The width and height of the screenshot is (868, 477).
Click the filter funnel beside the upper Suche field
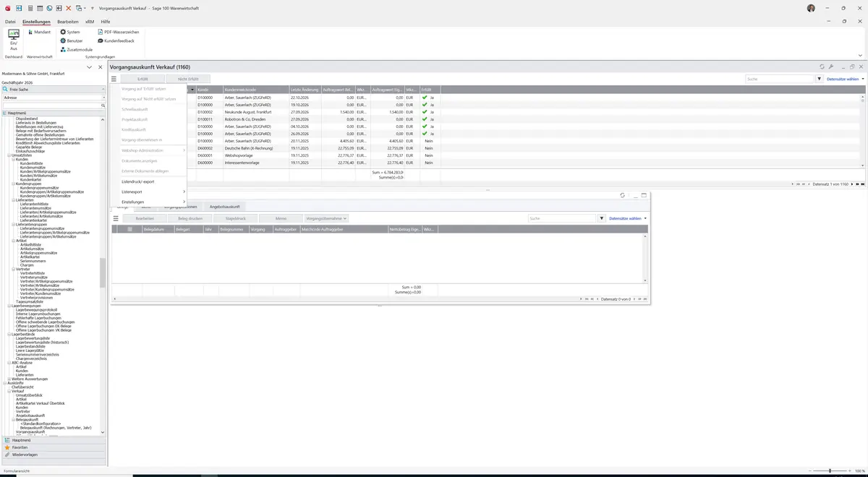[820, 79]
